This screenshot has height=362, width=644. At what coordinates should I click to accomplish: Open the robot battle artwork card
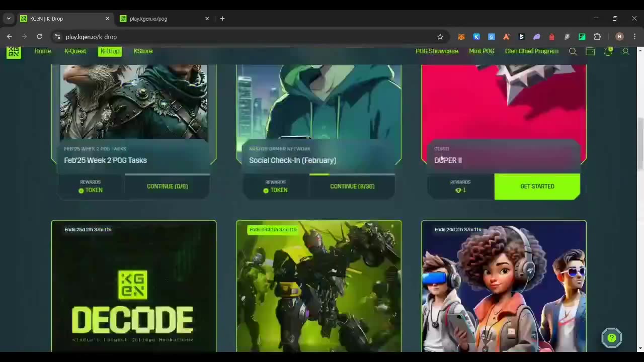coord(319,286)
